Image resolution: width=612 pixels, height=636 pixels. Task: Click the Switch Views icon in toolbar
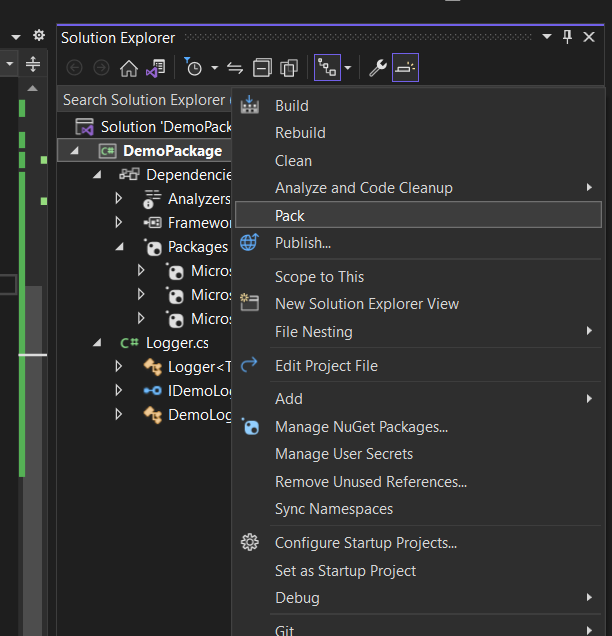[x=155, y=68]
